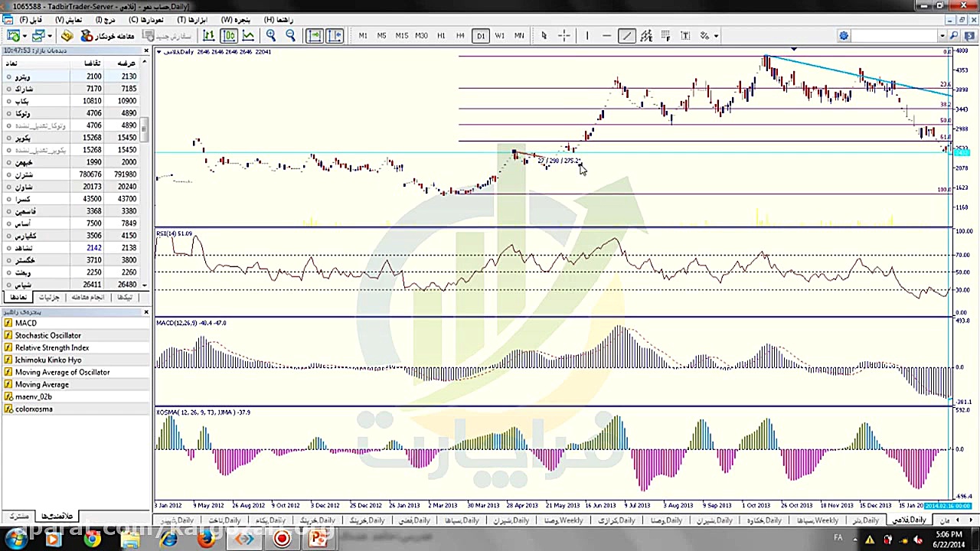Viewport: 980px width, 551px height.
Task: Click the search magnifier icon
Action: click(954, 35)
